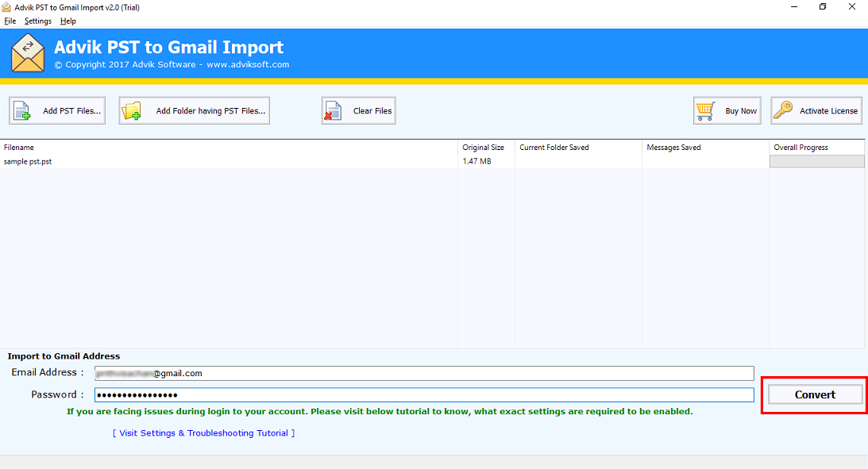Viewport: 868px width, 469px height.
Task: Click the Clear Files icon
Action: [330, 110]
